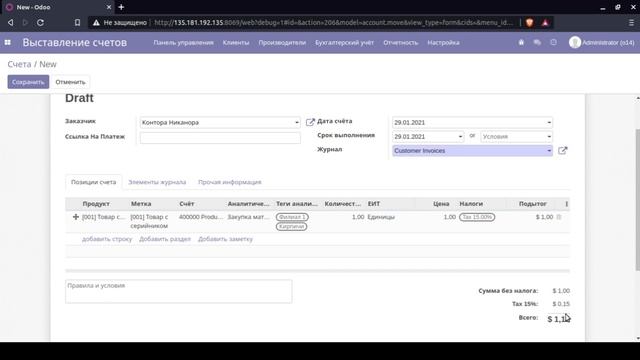Open external link next to journal field
640x360 pixels.
[562, 151]
